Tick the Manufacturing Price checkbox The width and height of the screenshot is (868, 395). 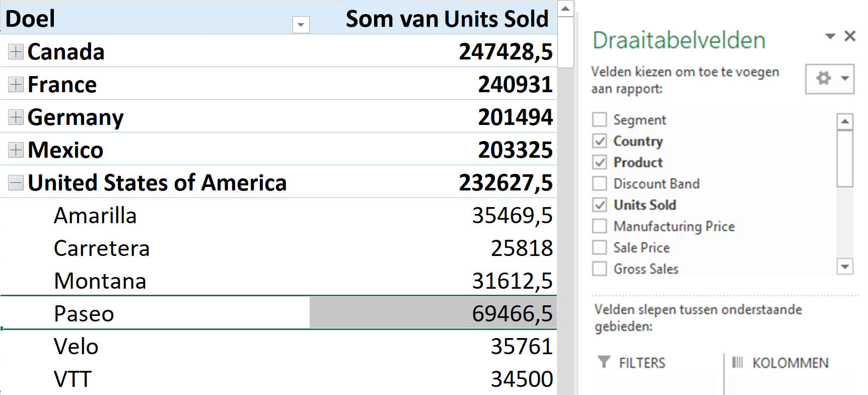pyautogui.click(x=600, y=226)
